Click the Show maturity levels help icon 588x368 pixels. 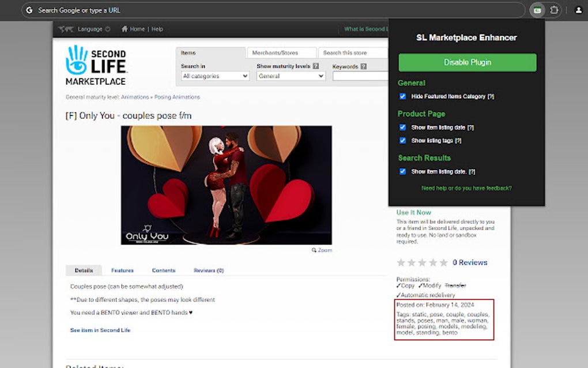(315, 65)
